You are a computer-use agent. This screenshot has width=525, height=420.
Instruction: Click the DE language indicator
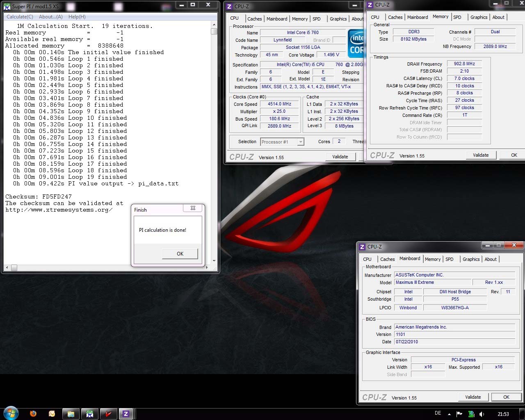coord(438,413)
